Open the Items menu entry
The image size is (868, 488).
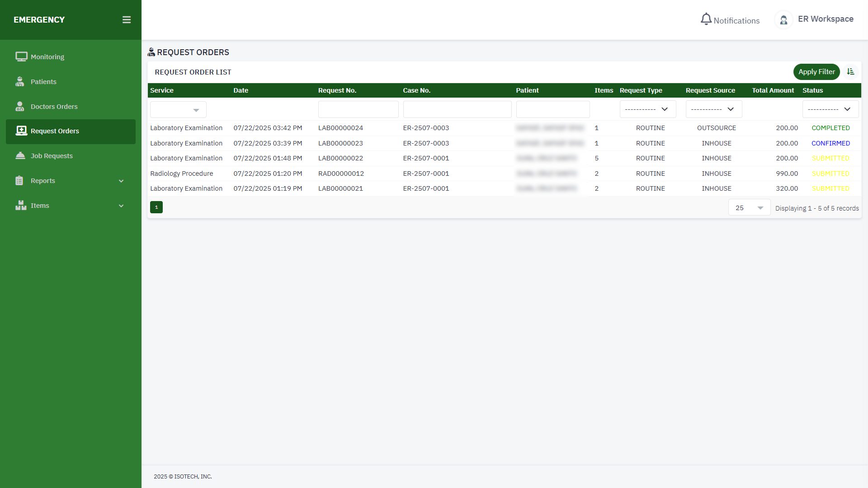pos(40,206)
